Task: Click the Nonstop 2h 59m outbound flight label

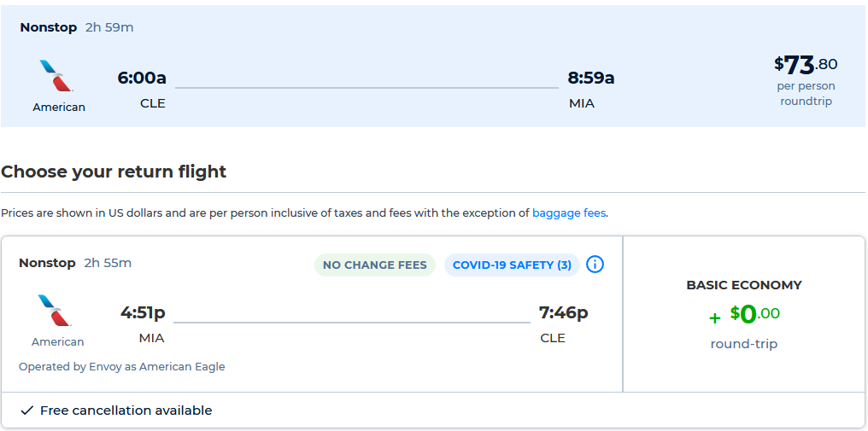Action: click(x=77, y=27)
